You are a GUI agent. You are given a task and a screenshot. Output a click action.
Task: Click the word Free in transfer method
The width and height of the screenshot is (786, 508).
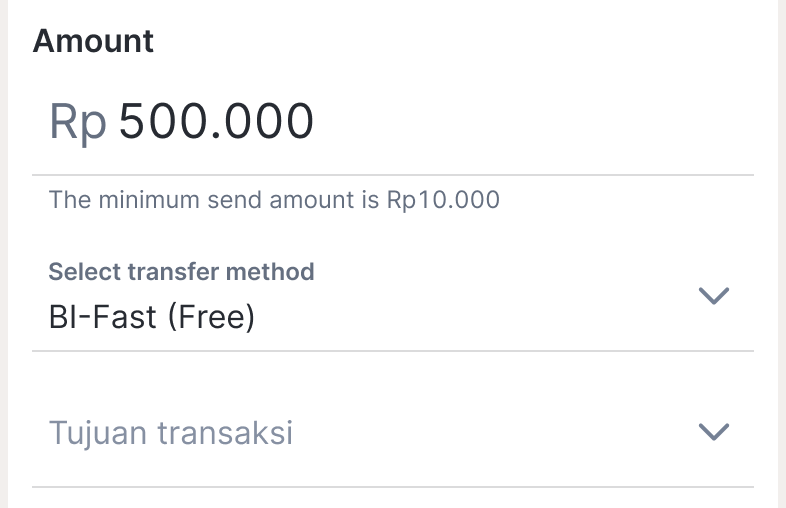[210, 318]
